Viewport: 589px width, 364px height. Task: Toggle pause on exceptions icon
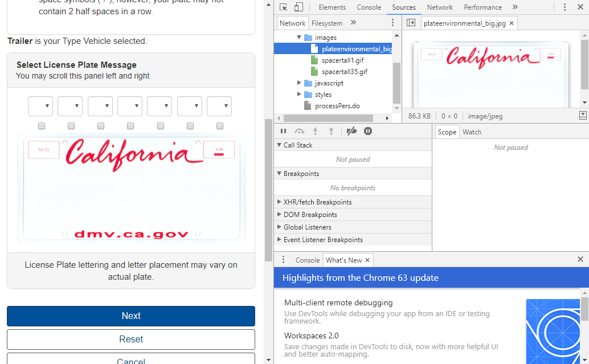tap(368, 131)
